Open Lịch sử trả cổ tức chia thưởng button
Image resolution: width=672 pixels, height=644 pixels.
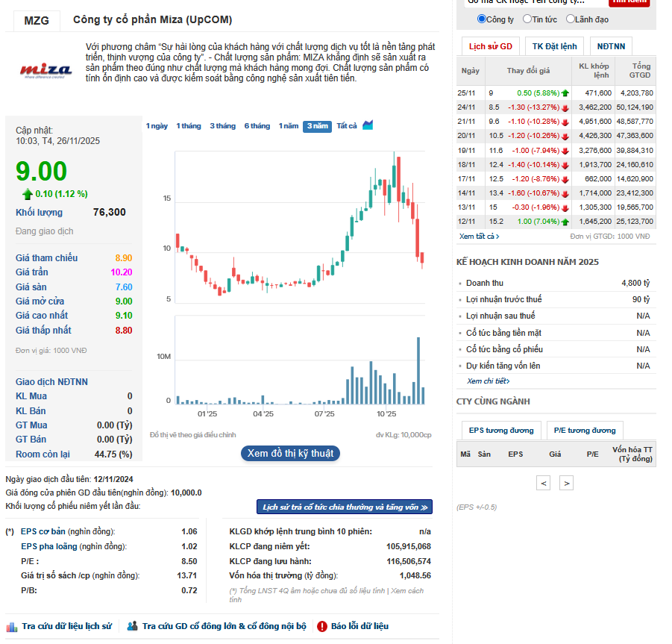[345, 507]
